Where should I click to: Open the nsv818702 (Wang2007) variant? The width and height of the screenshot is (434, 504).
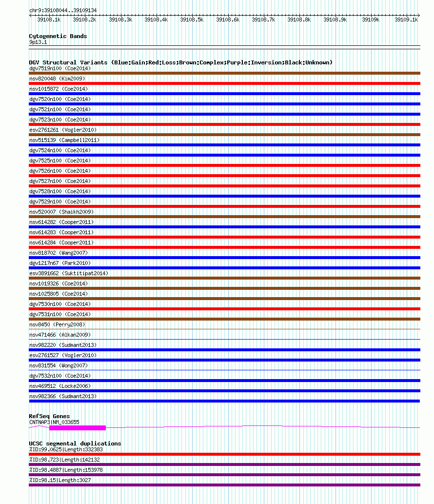pyautogui.click(x=59, y=253)
